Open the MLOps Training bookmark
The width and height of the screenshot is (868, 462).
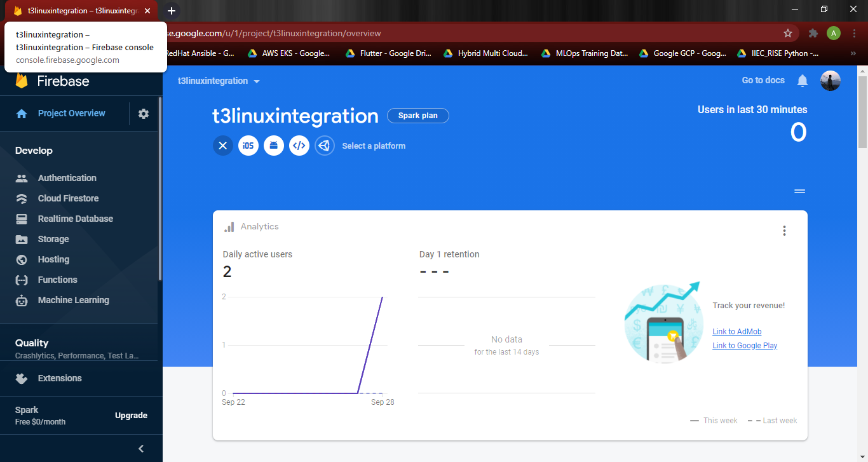(584, 53)
